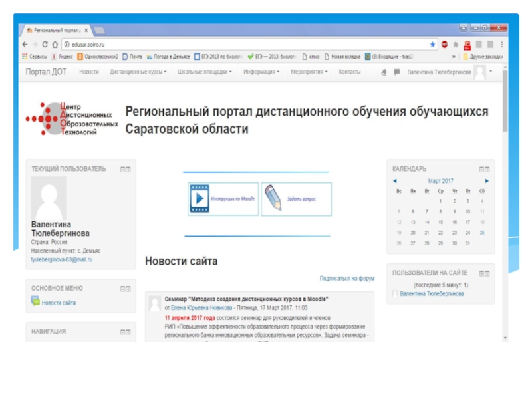Click the scrollbar down arrow
532x399 pixels.
click(505, 338)
